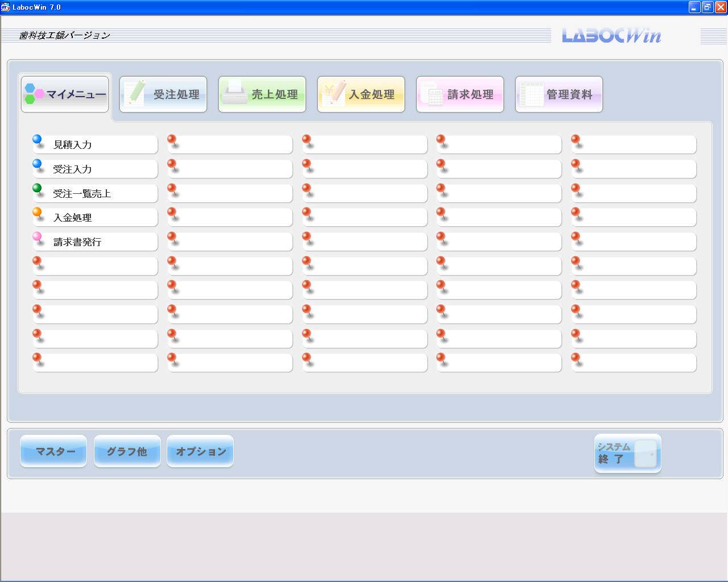Open the 見積入力 menu entry
The image size is (728, 582).
(96, 145)
